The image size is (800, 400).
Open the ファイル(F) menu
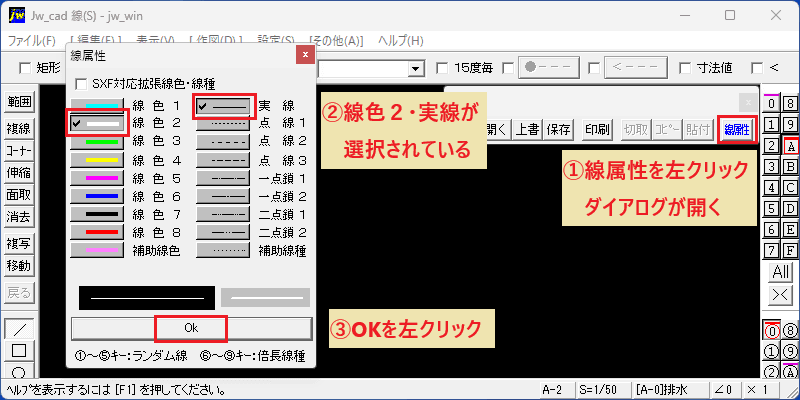pyautogui.click(x=32, y=41)
